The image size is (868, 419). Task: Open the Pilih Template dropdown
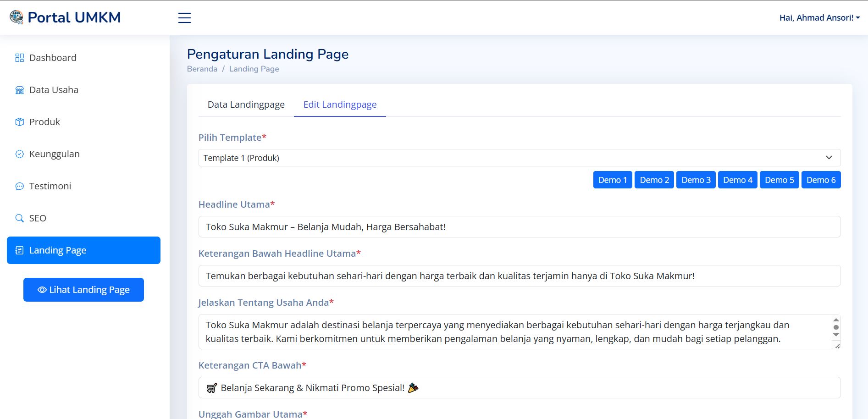click(x=519, y=158)
